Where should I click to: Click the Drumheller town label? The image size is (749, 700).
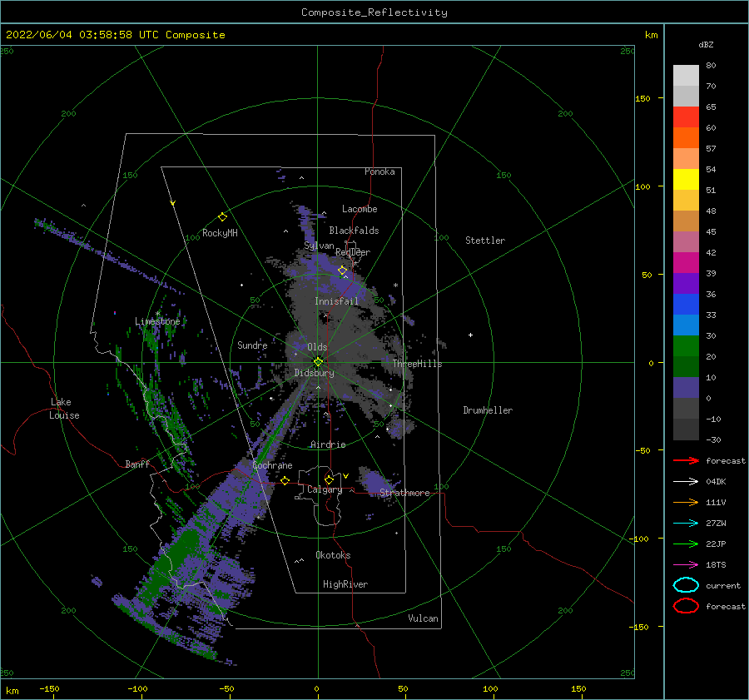pos(488,410)
